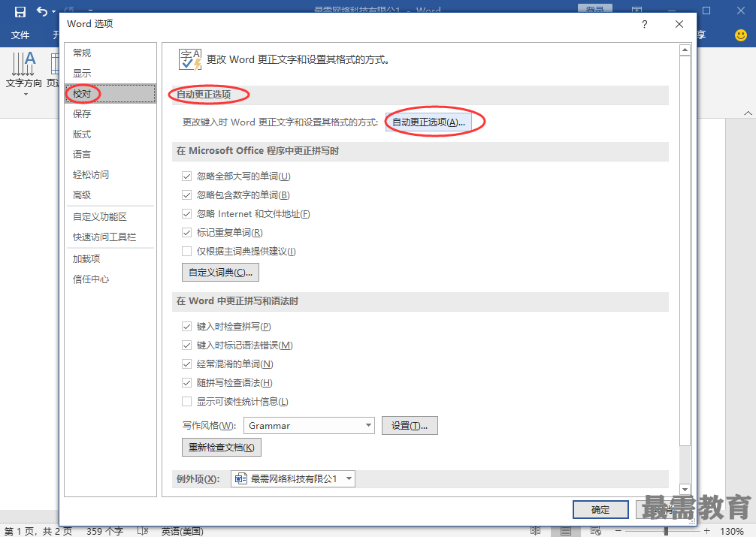Image resolution: width=756 pixels, height=537 pixels.
Task: Confirm with the 确定 button
Action: [600, 509]
